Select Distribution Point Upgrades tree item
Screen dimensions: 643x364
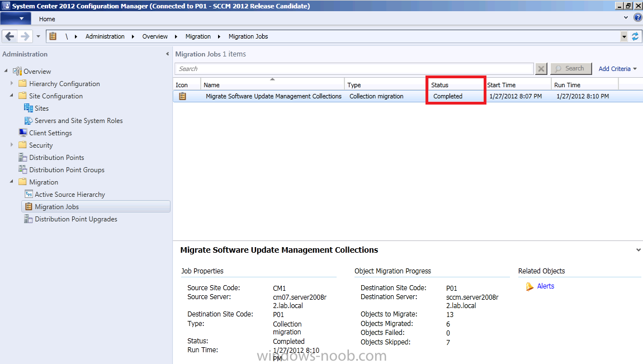(76, 219)
